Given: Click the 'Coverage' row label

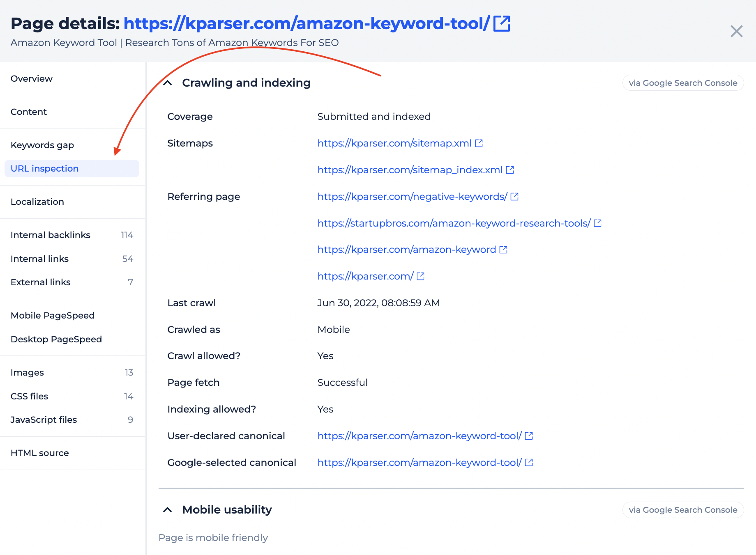Looking at the screenshot, I should (190, 117).
